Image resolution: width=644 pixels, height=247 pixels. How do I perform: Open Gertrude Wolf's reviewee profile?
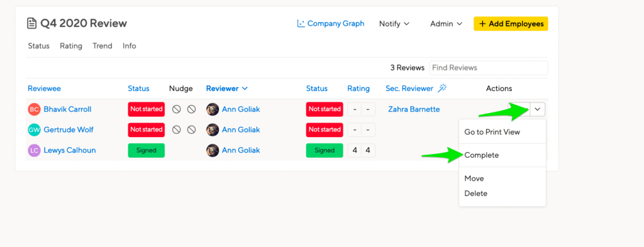point(69,129)
